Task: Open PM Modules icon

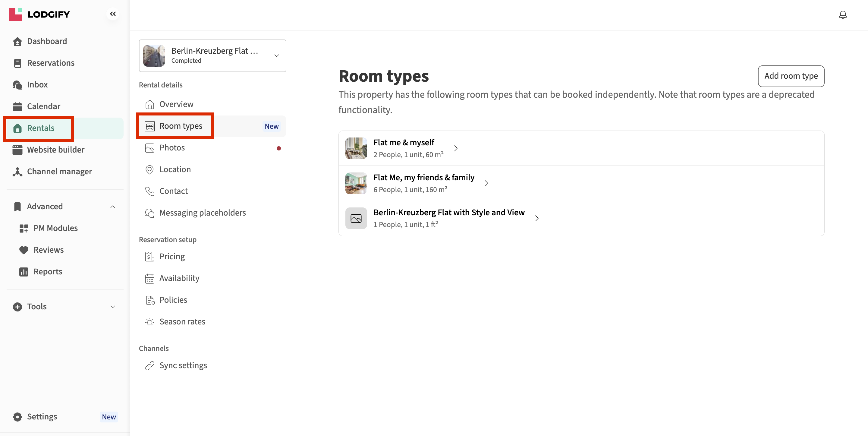Action: point(24,228)
